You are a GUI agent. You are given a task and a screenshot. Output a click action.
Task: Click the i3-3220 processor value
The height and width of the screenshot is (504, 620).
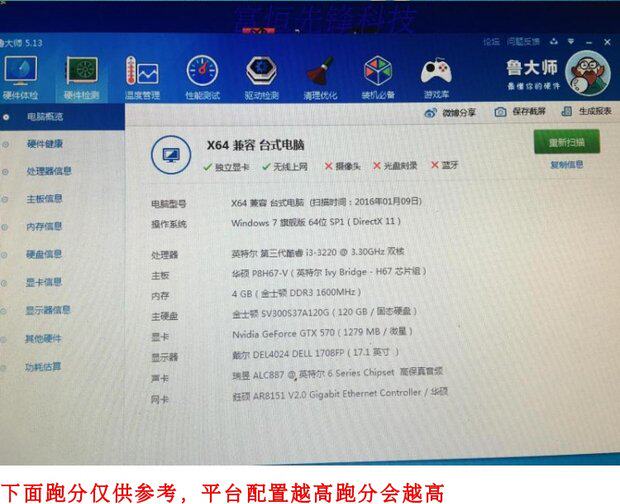318,252
